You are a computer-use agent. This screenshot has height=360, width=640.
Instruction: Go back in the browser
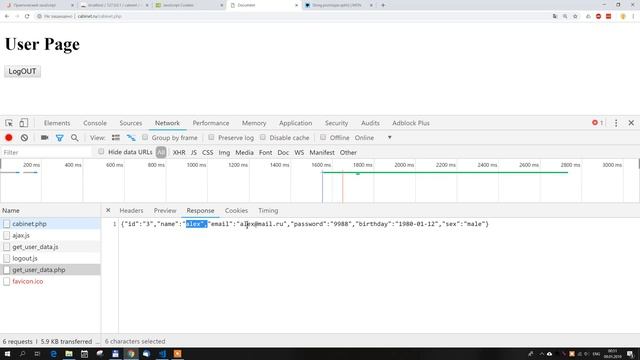(7, 16)
